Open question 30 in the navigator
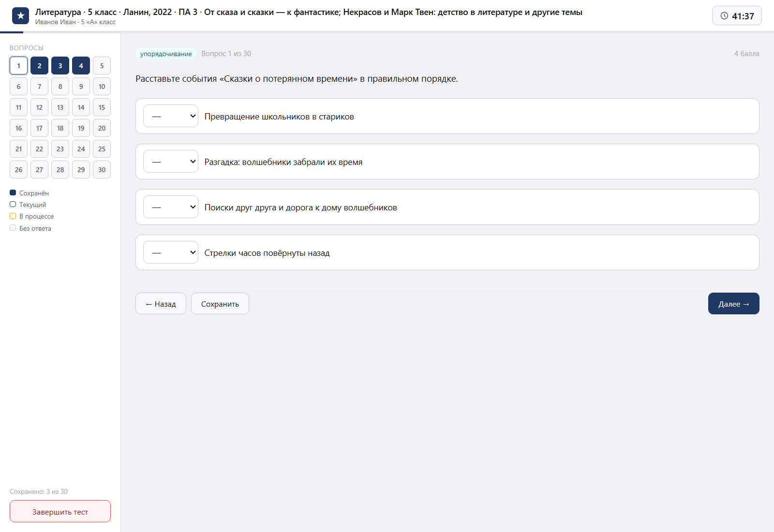Viewport: 774px width, 532px height. click(102, 170)
